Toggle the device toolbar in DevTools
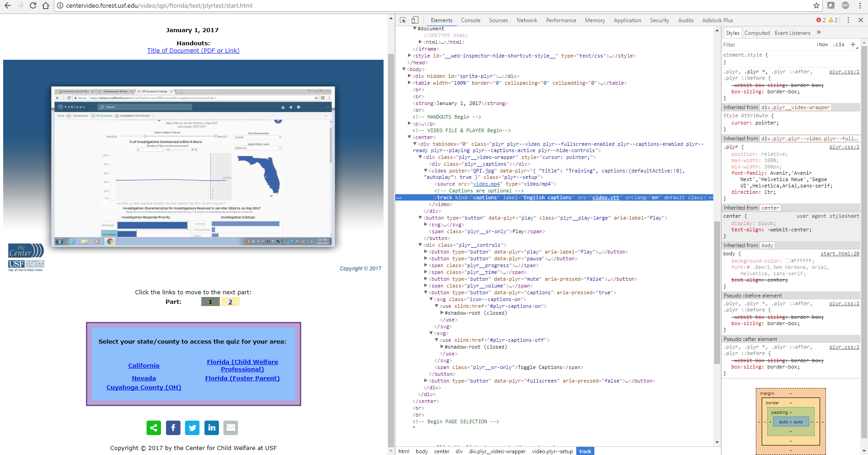Screen dimensions: 868x455 point(414,20)
